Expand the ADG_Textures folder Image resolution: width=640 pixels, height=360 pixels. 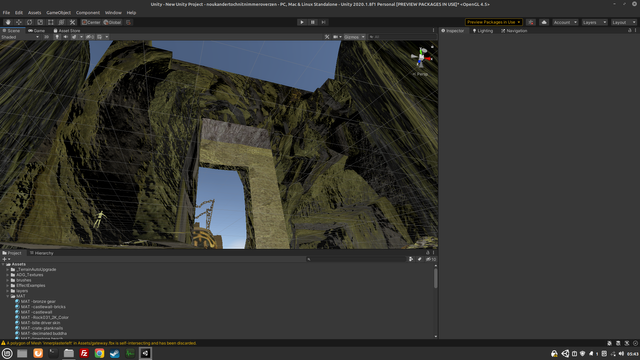click(x=8, y=275)
